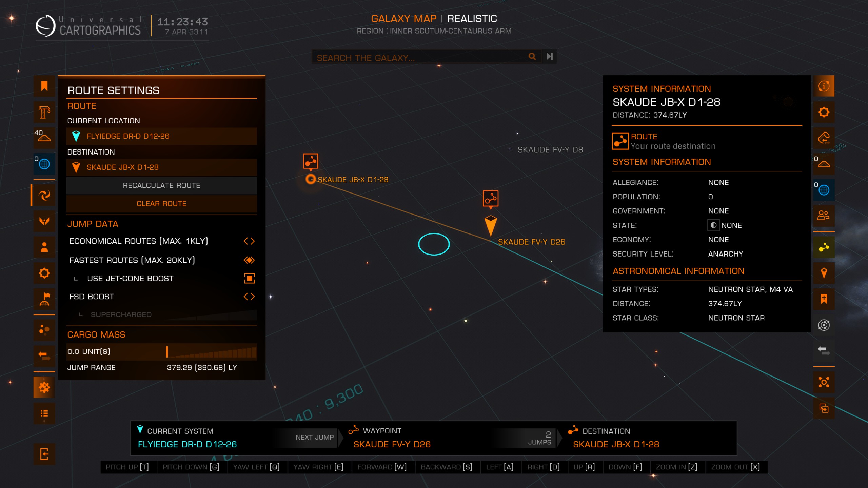The height and width of the screenshot is (488, 868).
Task: Click the right sidebar blue globe icon
Action: [824, 190]
